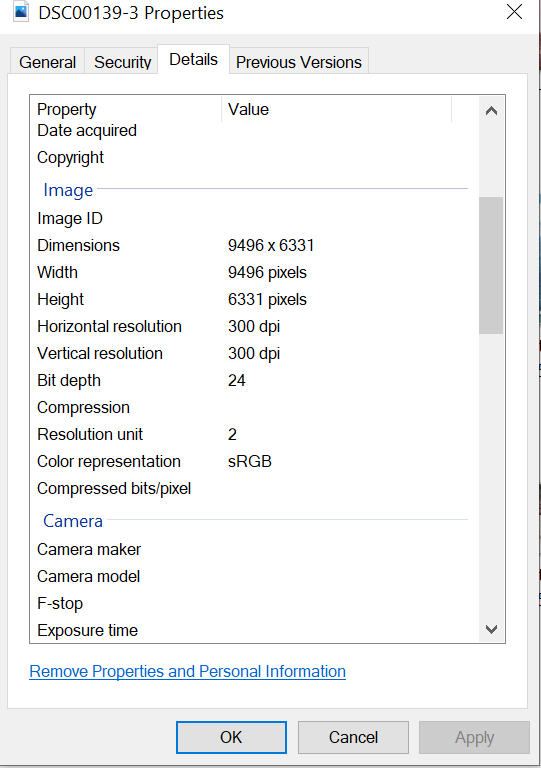Click the image file icon in title bar
The width and height of the screenshot is (541, 768).
click(21, 12)
